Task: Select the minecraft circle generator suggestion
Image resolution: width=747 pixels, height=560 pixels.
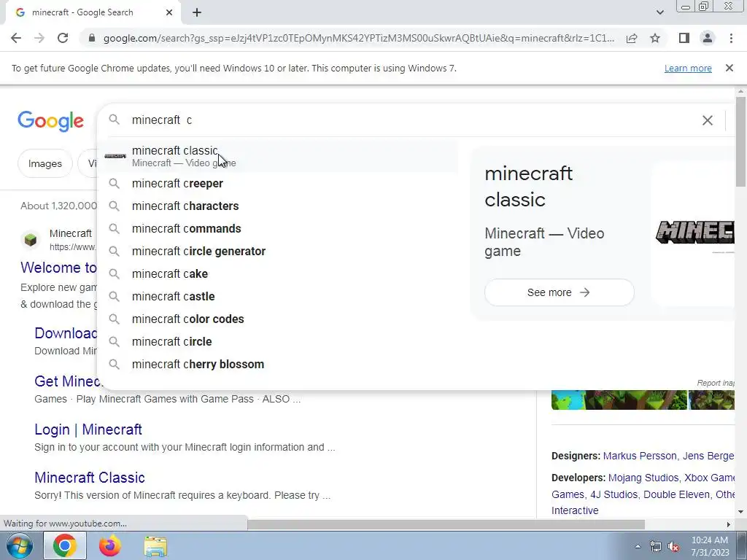Action: (278, 251)
